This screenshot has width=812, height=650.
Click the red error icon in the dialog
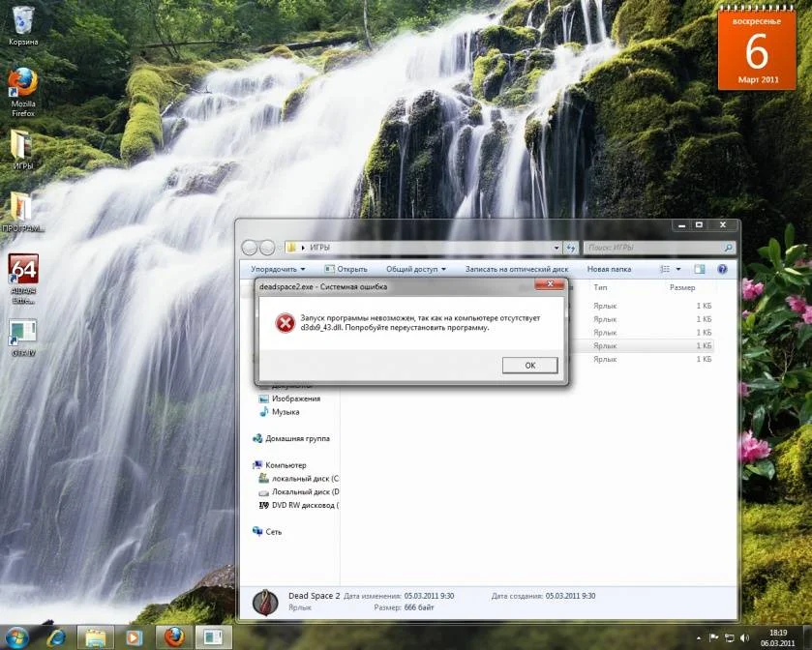pyautogui.click(x=285, y=323)
